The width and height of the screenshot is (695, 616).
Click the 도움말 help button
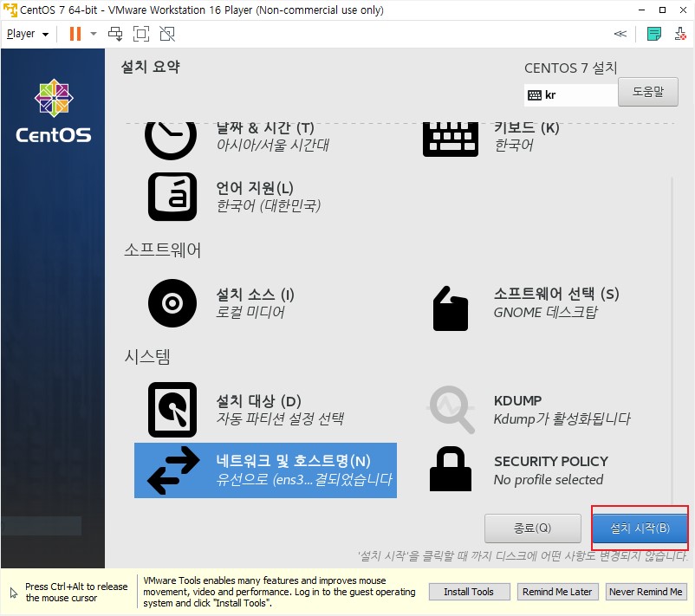pyautogui.click(x=647, y=92)
